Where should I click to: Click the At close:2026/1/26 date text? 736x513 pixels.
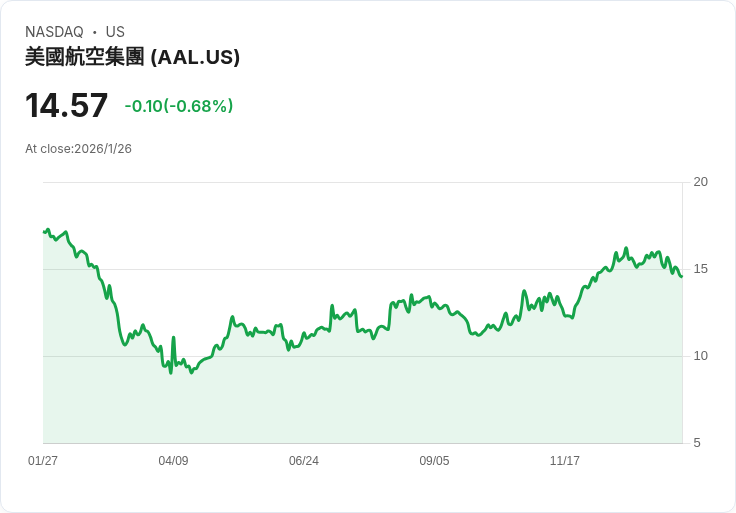(x=78, y=149)
